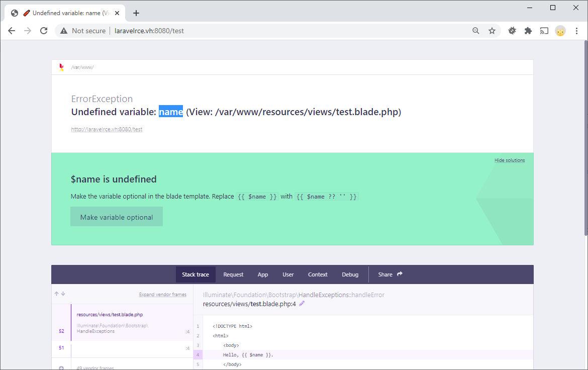This screenshot has width=588, height=370.
Task: Reload the page using the refresh icon
Action: (x=44, y=31)
